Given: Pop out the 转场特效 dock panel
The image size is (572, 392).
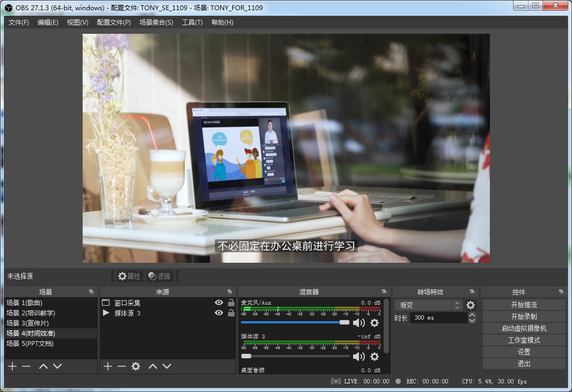Looking at the screenshot, I should tap(472, 292).
